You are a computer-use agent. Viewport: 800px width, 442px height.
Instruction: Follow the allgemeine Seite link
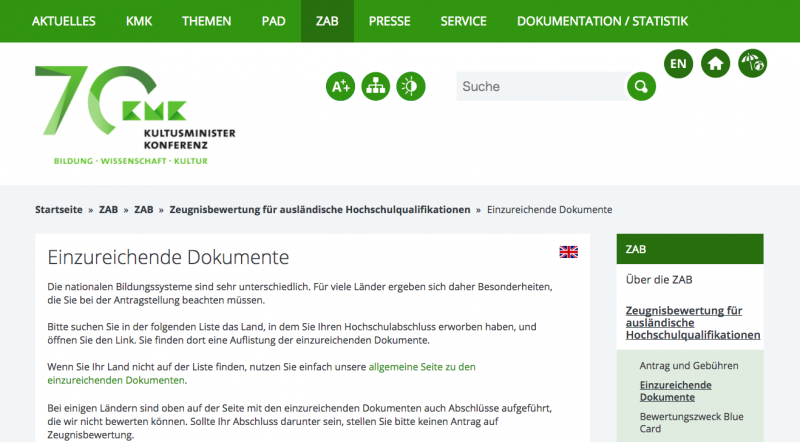point(422,367)
